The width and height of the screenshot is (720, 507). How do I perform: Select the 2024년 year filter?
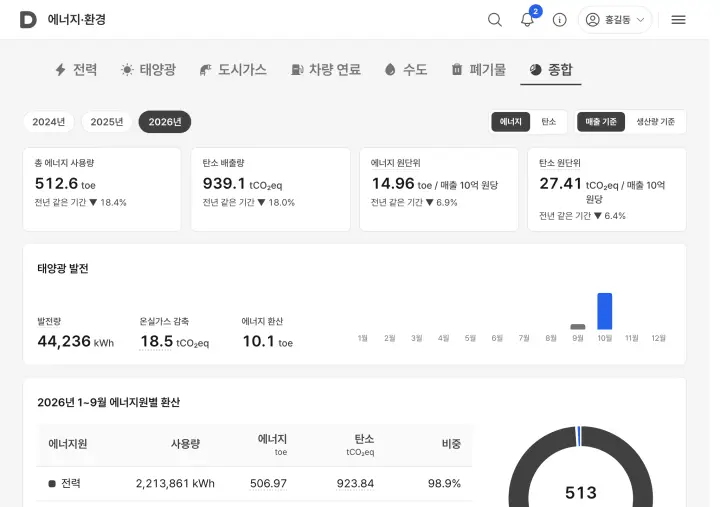(49, 122)
